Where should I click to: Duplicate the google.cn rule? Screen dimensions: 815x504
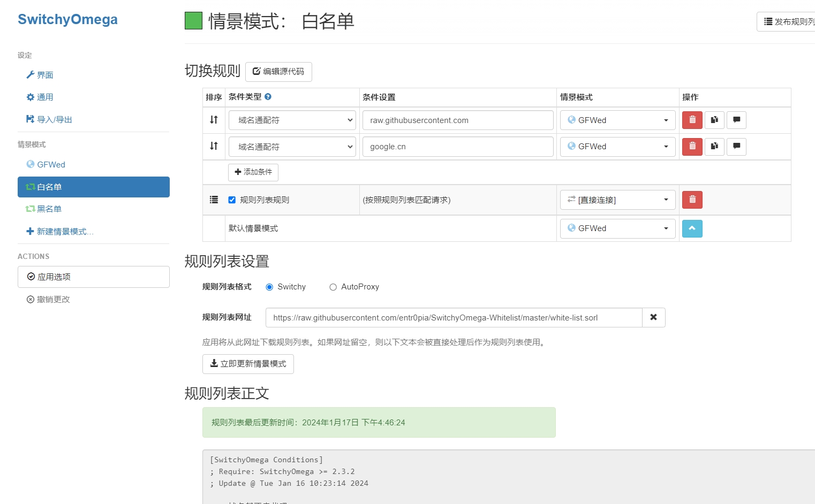pos(714,146)
